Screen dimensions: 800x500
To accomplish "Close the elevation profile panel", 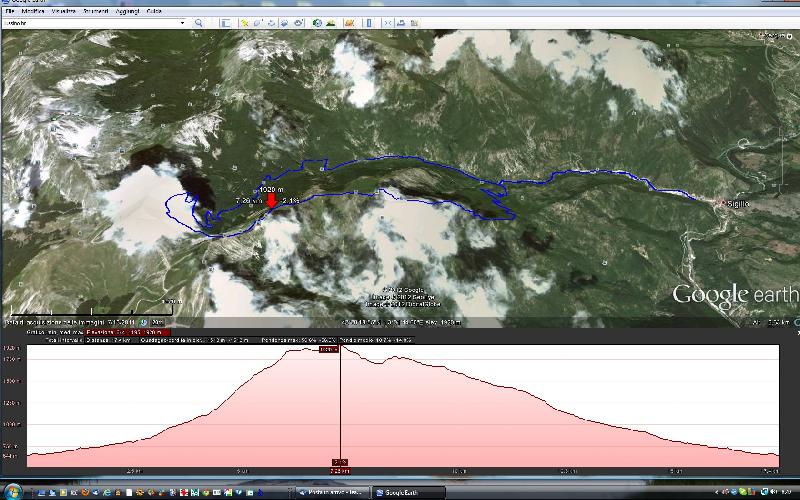I will [797, 332].
